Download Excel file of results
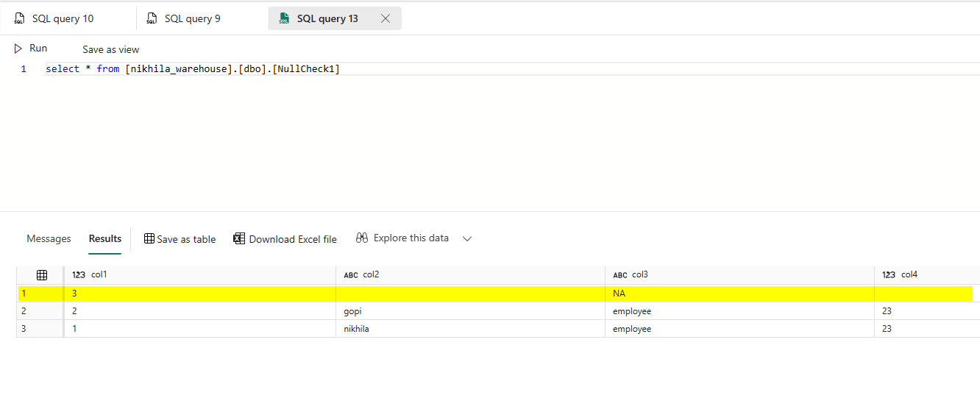This screenshot has height=398, width=980. click(285, 239)
